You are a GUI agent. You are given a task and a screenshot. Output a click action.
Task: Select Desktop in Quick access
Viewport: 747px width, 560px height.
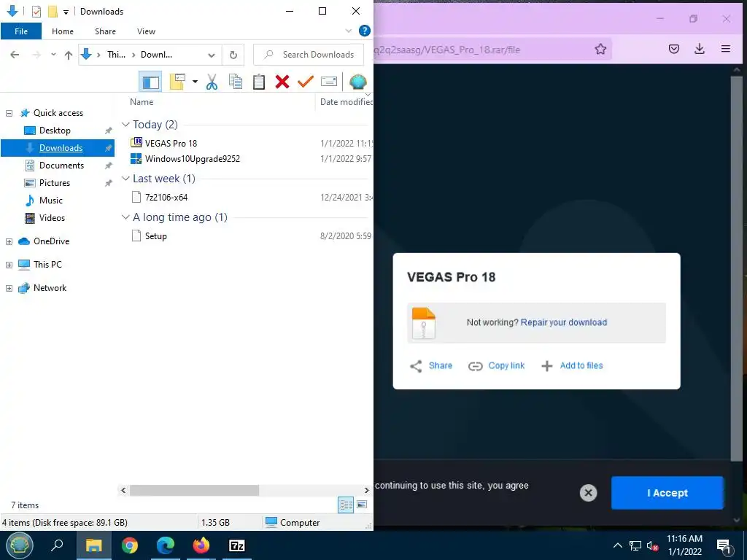point(55,131)
